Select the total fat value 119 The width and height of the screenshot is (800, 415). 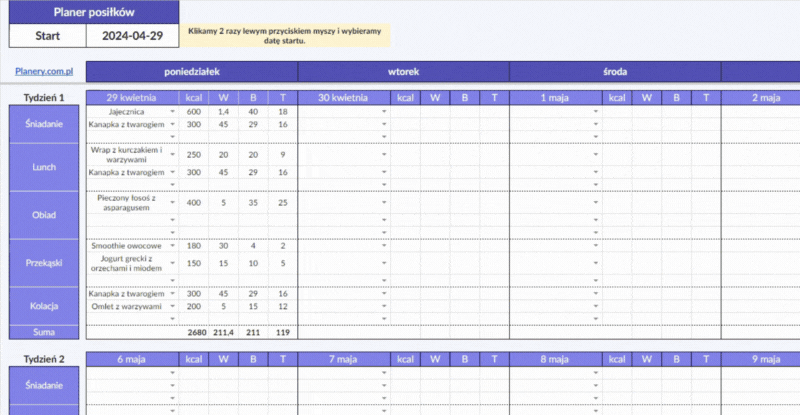tap(283, 332)
